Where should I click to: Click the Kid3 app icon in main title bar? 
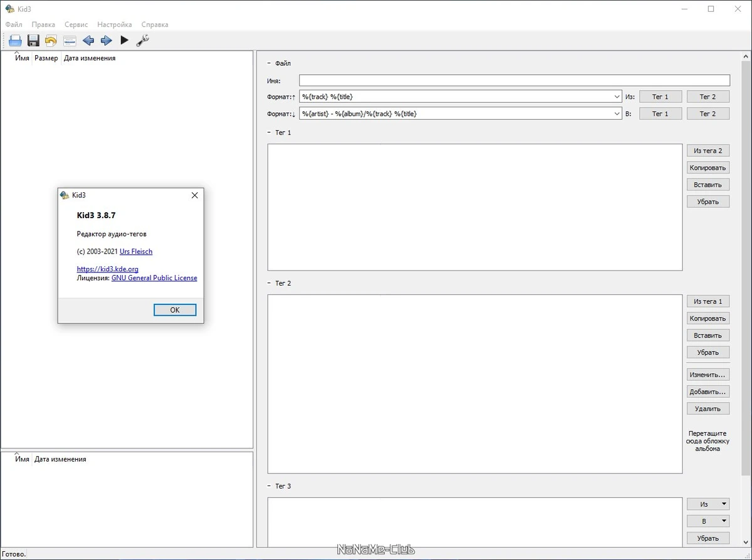click(x=9, y=9)
